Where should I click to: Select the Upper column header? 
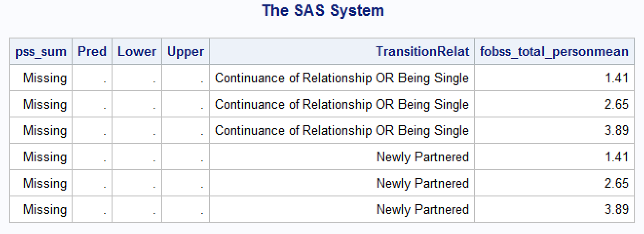point(186,52)
